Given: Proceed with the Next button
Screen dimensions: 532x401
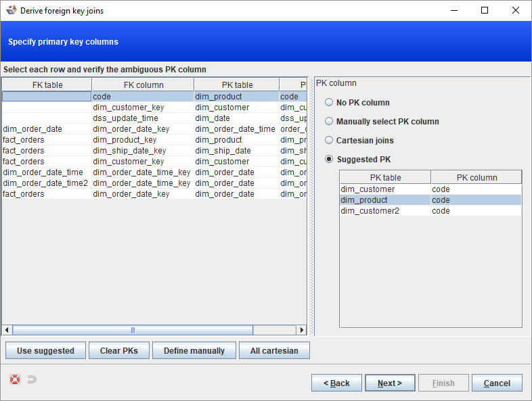Looking at the screenshot, I should [390, 383].
